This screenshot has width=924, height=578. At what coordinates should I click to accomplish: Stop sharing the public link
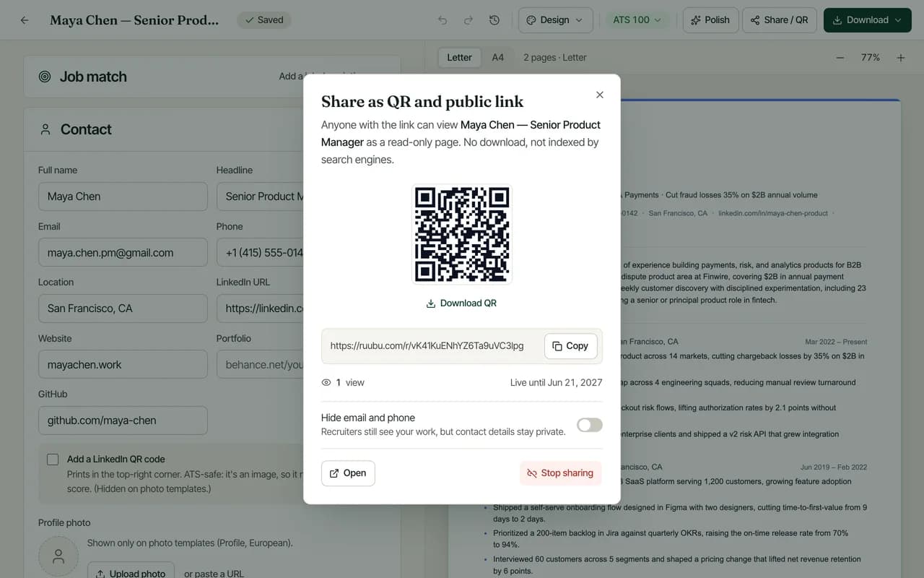(560, 473)
